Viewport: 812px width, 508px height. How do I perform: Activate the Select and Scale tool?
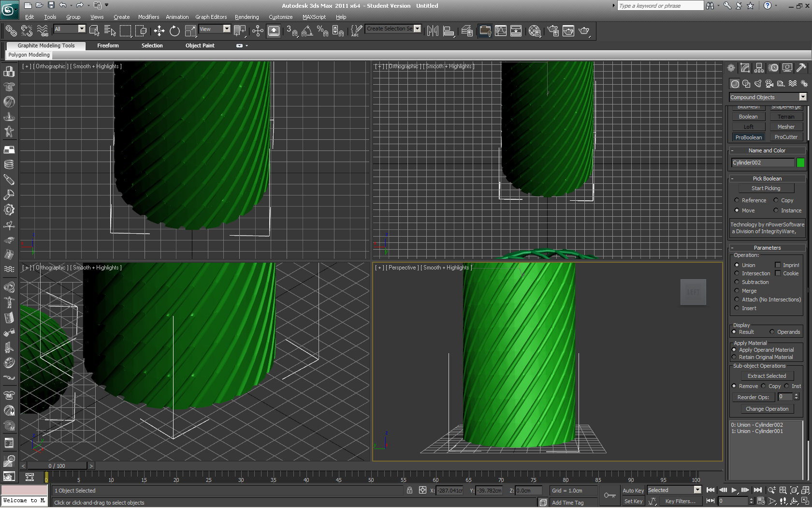(191, 31)
